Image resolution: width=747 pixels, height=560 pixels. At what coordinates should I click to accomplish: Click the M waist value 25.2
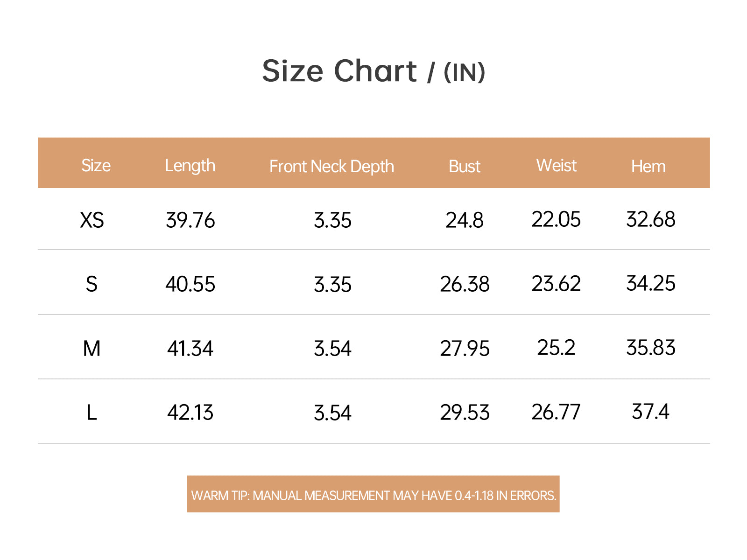coord(556,347)
